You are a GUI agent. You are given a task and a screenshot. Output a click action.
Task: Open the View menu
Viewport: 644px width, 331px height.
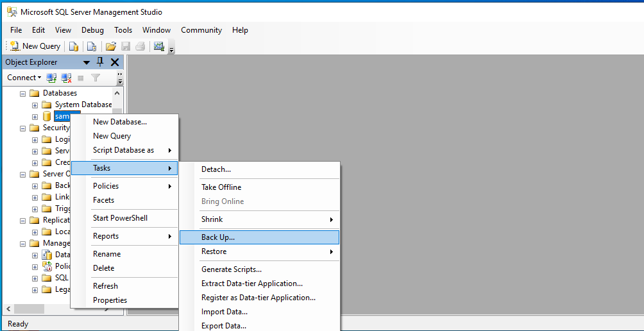tap(64, 30)
